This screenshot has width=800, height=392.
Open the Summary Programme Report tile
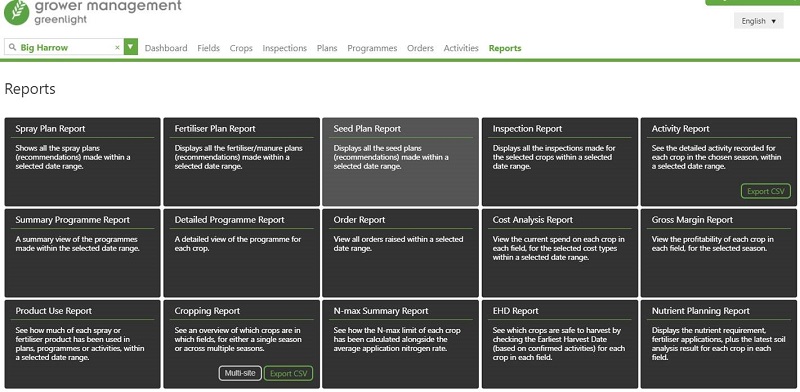tap(83, 253)
